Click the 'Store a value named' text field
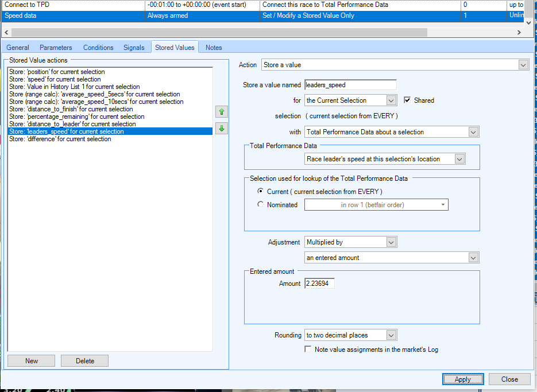The width and height of the screenshot is (537, 392). pyautogui.click(x=350, y=85)
